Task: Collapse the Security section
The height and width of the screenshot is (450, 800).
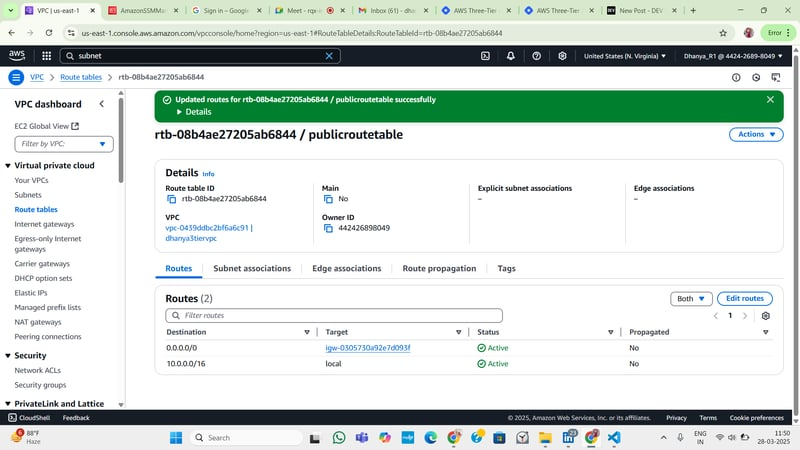Action: coord(8,356)
